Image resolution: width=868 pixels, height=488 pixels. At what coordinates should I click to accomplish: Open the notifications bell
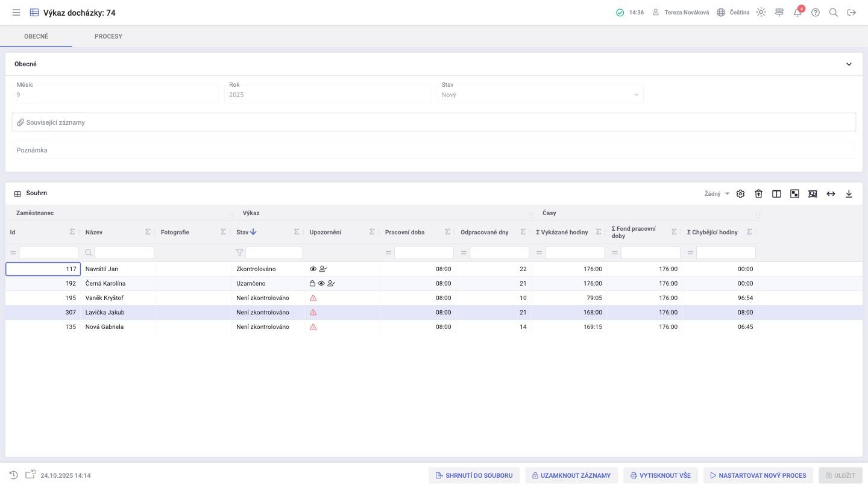click(x=797, y=13)
